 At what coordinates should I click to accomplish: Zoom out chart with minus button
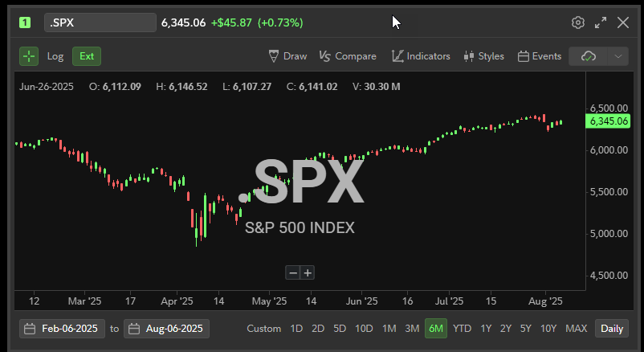click(x=293, y=272)
